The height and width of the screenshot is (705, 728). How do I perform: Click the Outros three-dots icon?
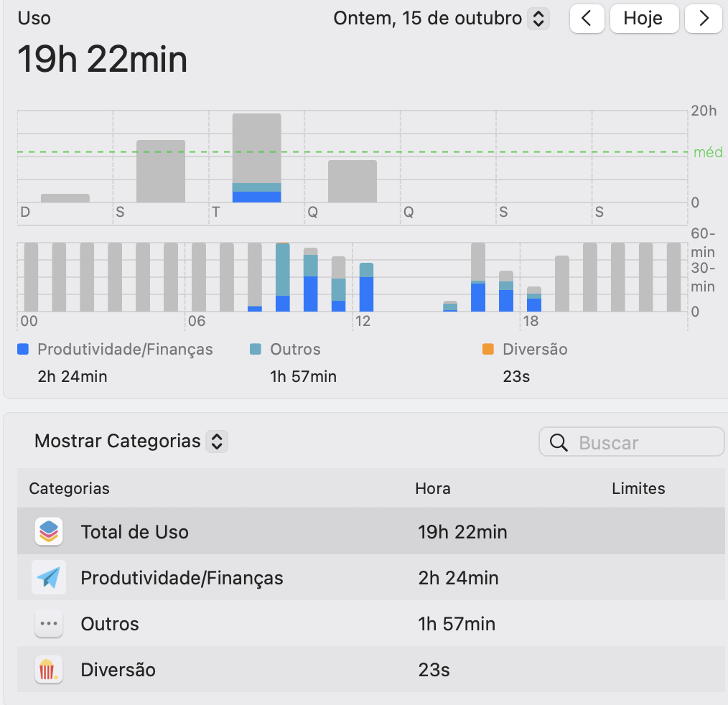(x=49, y=624)
